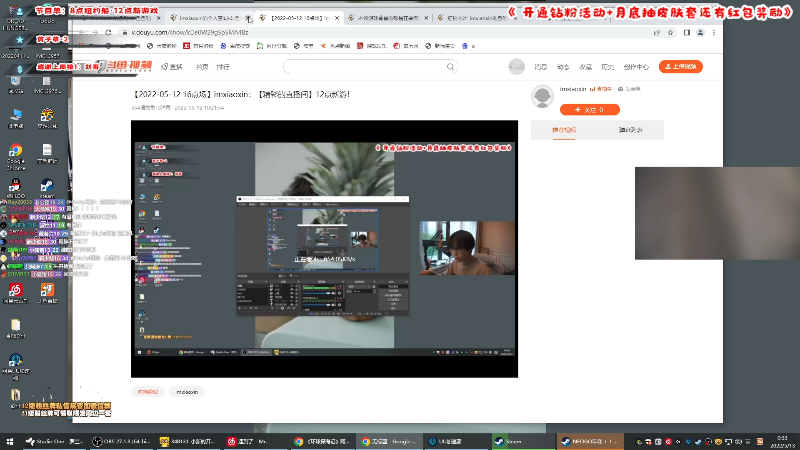
Task: Open the taskbar clock
Action: click(x=783, y=441)
